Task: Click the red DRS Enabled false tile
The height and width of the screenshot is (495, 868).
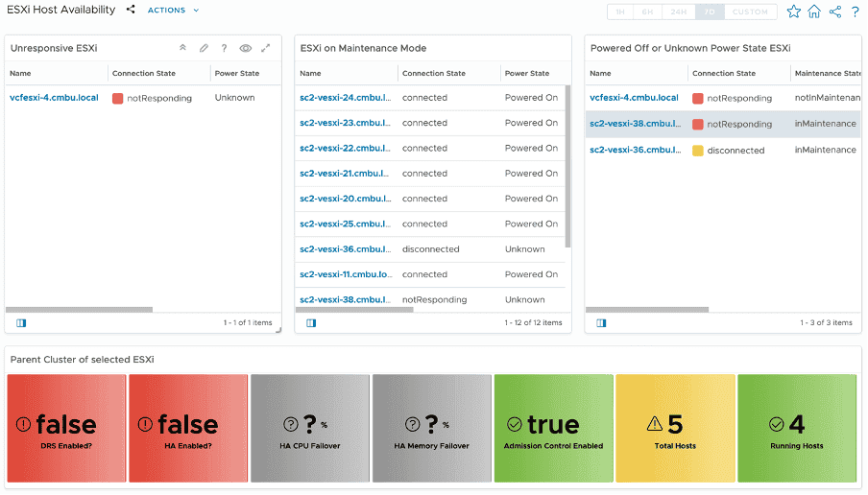Action: pyautogui.click(x=66, y=428)
